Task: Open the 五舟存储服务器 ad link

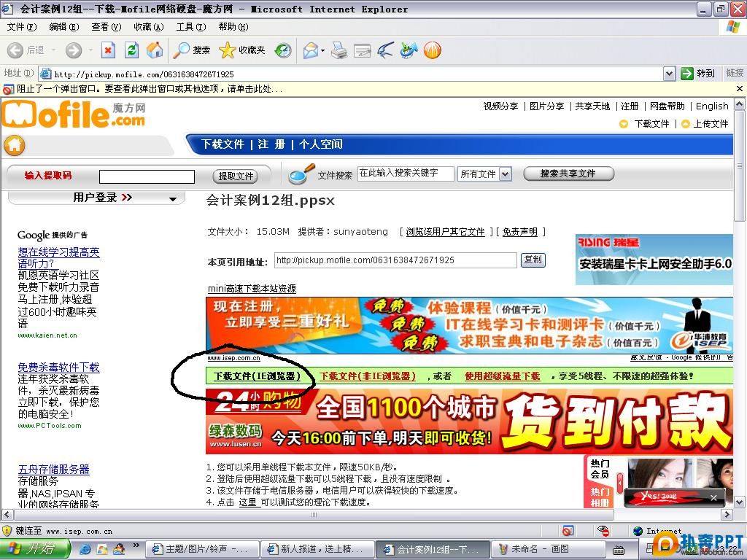Action: click(54, 470)
